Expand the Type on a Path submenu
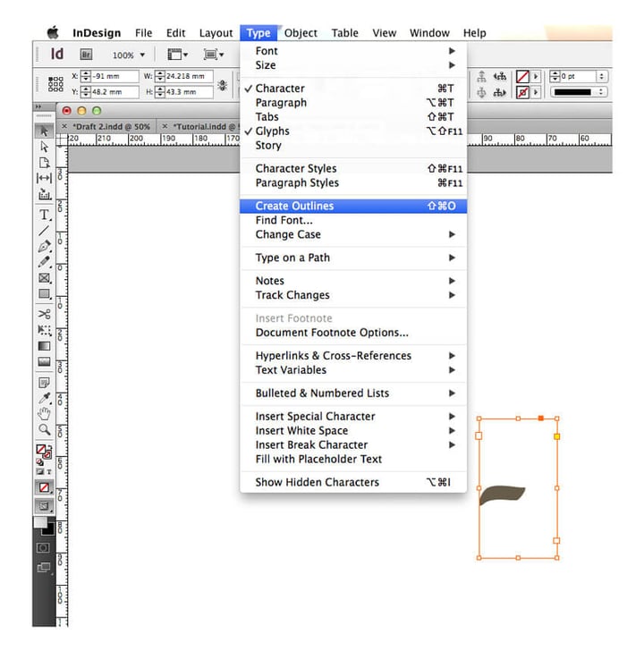The image size is (644, 659). pos(353,258)
